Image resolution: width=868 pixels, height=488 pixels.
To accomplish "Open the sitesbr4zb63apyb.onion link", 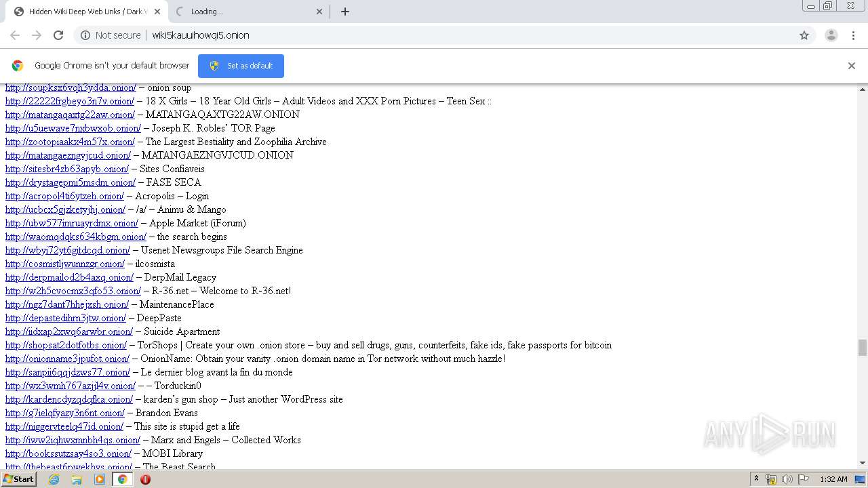I will [67, 169].
